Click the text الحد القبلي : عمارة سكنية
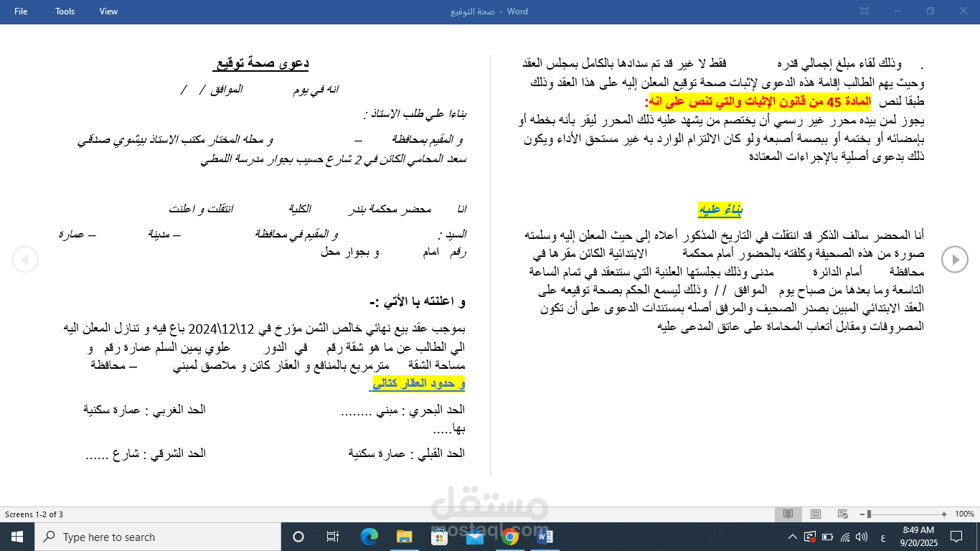980x551 pixels. tap(407, 454)
